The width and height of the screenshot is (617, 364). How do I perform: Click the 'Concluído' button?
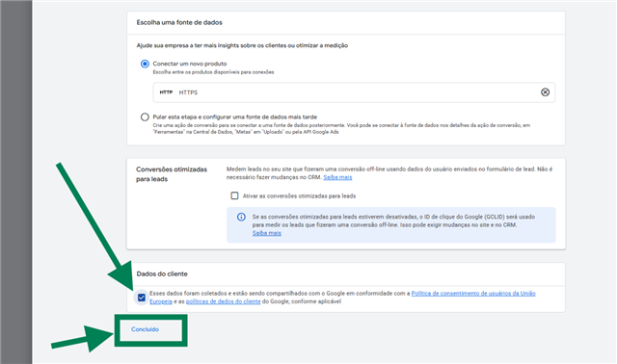[146, 329]
